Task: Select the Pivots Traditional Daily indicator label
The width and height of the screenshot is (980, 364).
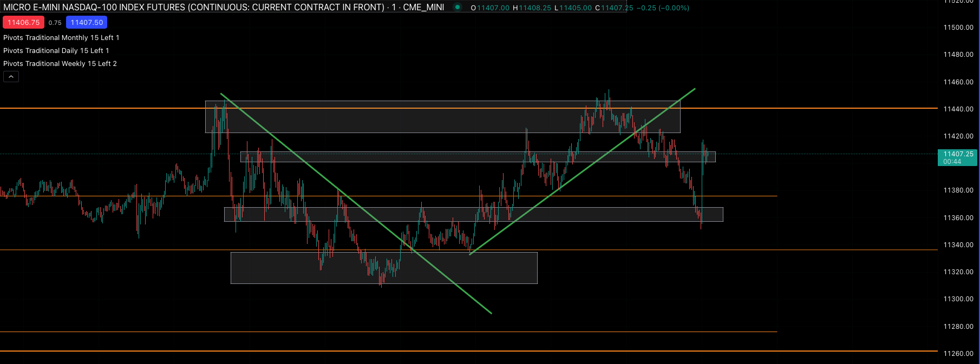Action: pos(56,50)
